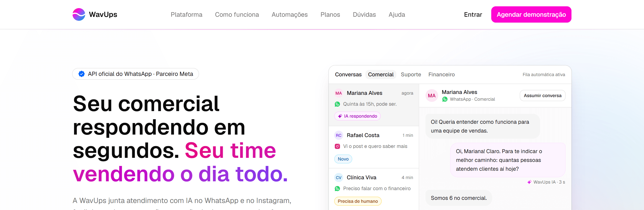644x210 pixels.
Task: Click 'Quinta às 15h, pode ser.' preview
Action: pyautogui.click(x=369, y=104)
